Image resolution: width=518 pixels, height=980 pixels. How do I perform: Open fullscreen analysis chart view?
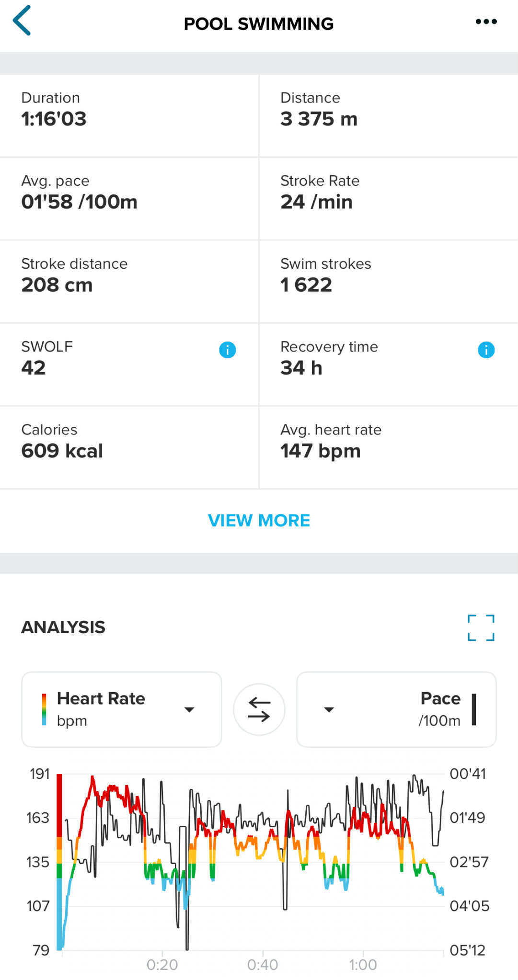[481, 627]
